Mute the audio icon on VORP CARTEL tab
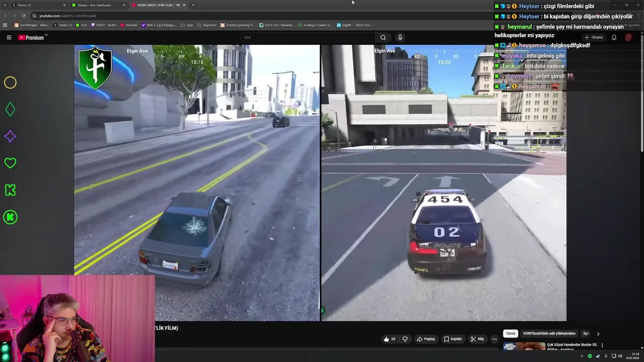Screen dimensions: 644x362 pyautogui.click(x=178, y=5)
